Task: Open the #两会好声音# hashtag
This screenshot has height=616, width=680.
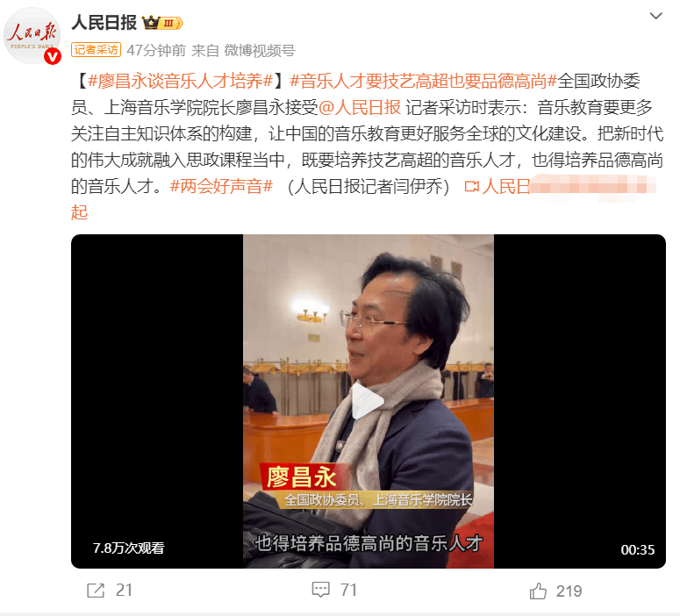Action: click(221, 187)
